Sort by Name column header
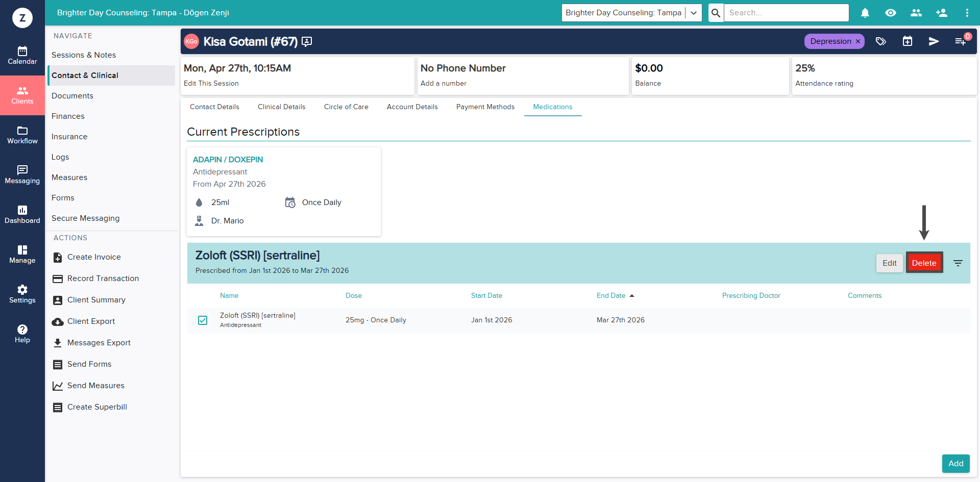Screen dimensions: 980x482 [229, 296]
